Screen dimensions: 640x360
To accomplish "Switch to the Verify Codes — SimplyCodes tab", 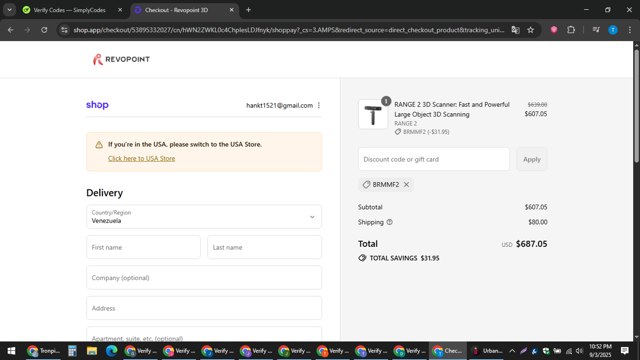I will coord(69,10).
